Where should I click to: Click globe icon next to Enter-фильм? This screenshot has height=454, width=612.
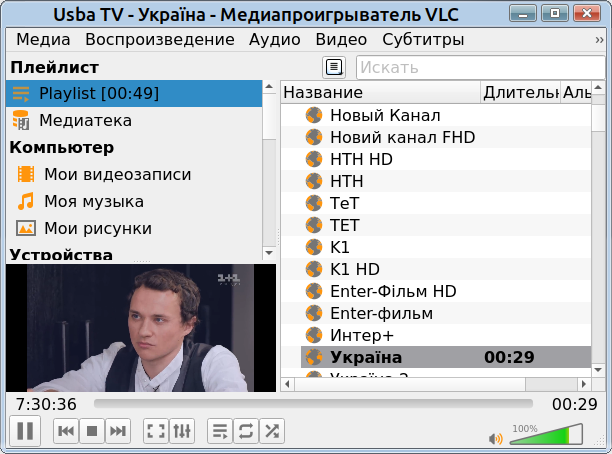click(x=314, y=313)
